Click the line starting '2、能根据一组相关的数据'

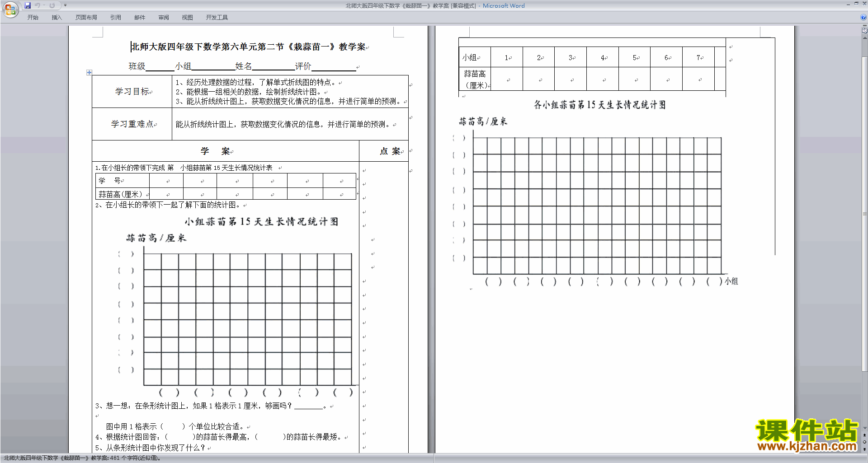250,92
